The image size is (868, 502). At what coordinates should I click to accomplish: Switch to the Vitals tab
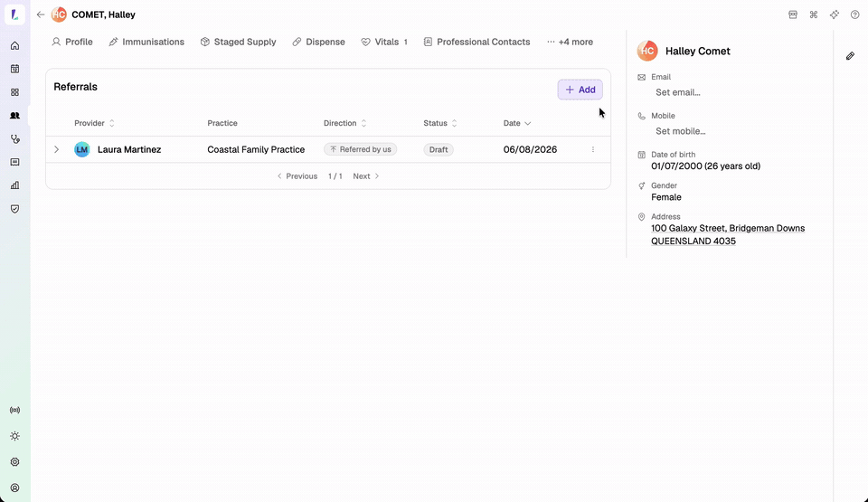tap(384, 43)
